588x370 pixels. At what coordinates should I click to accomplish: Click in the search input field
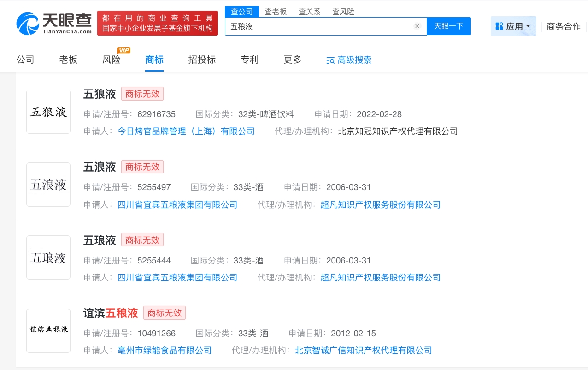coord(318,26)
